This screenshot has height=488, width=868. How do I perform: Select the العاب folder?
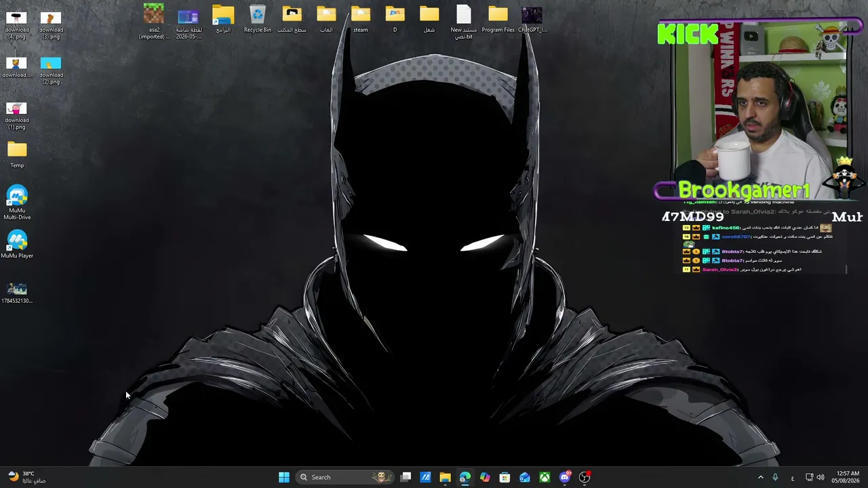pos(326,19)
